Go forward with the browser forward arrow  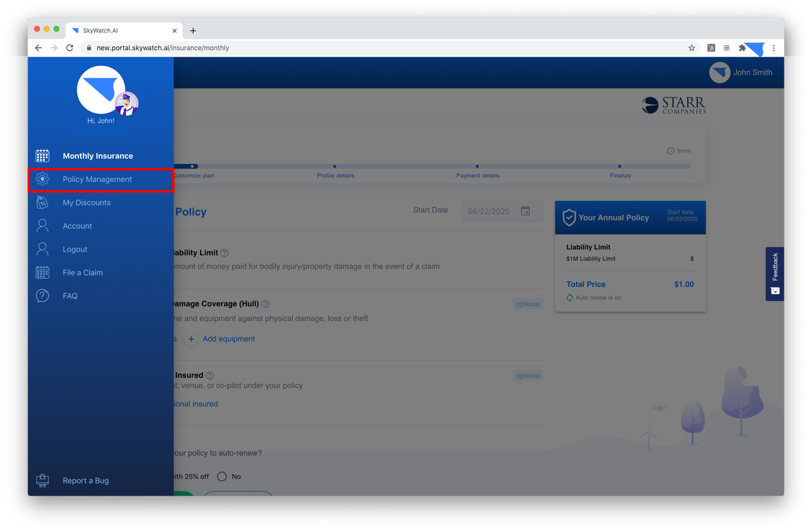click(x=54, y=48)
